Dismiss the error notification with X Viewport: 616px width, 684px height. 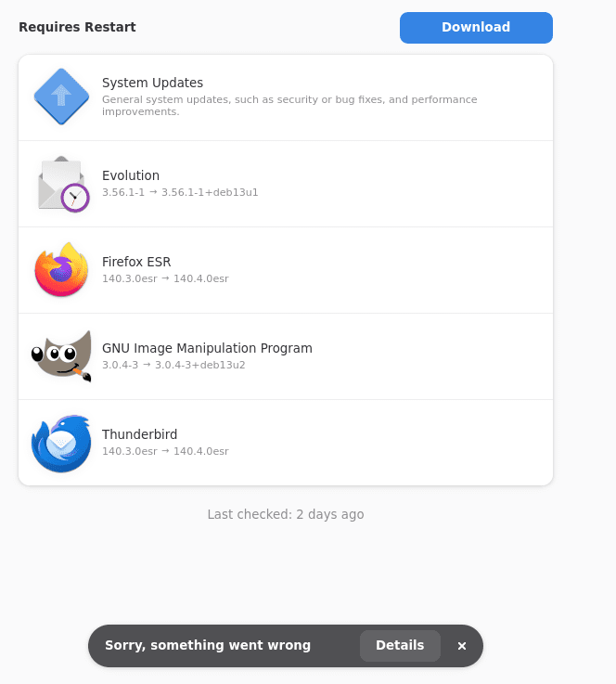click(x=462, y=646)
